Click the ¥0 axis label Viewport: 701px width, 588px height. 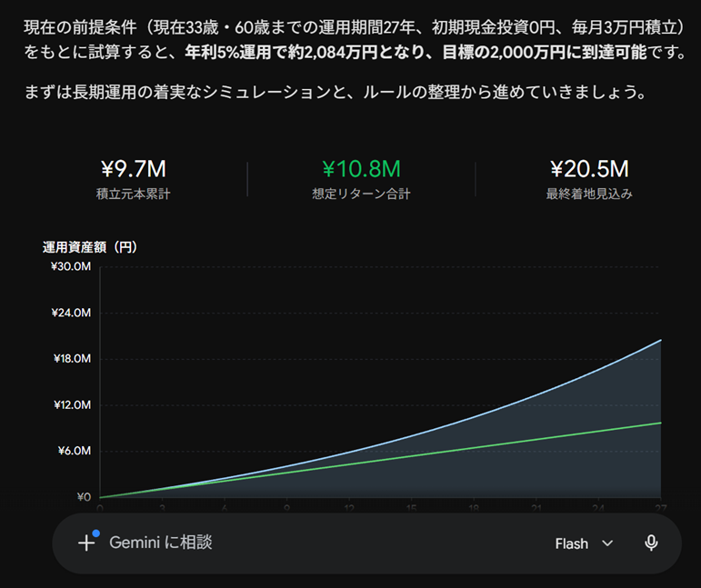(84, 497)
